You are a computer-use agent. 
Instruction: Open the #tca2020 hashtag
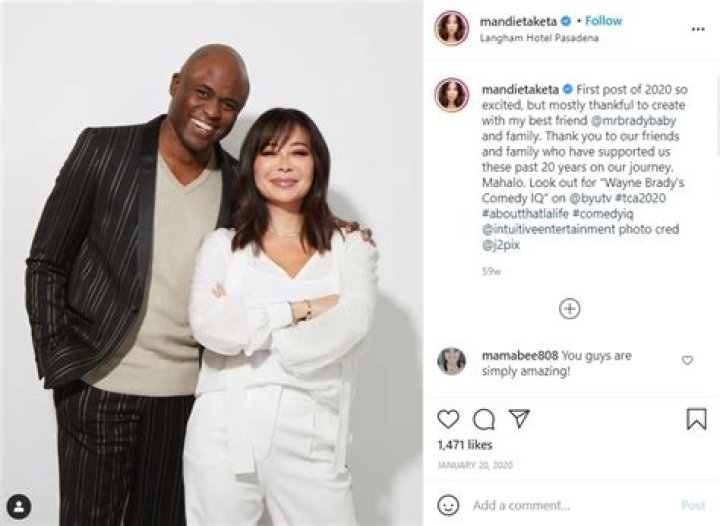pos(640,198)
